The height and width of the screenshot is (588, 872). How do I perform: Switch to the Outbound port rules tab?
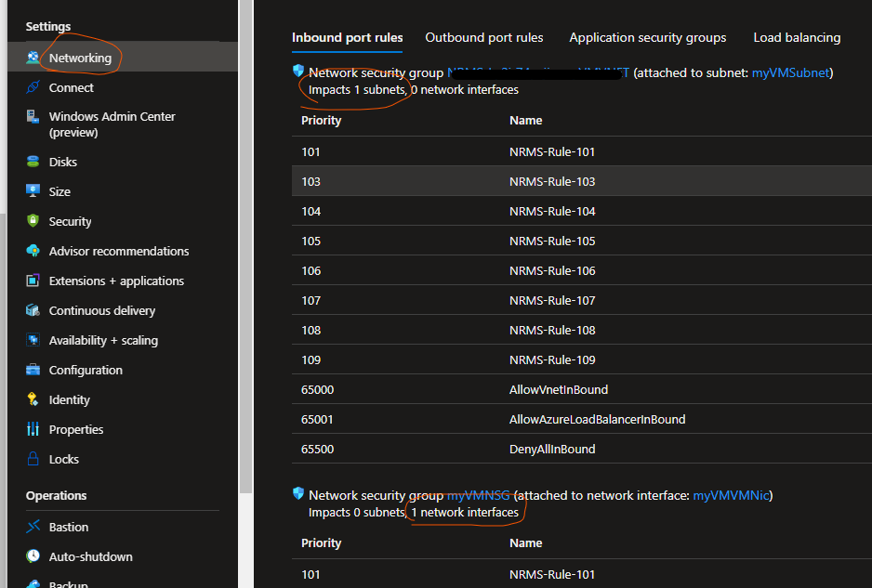(x=483, y=37)
